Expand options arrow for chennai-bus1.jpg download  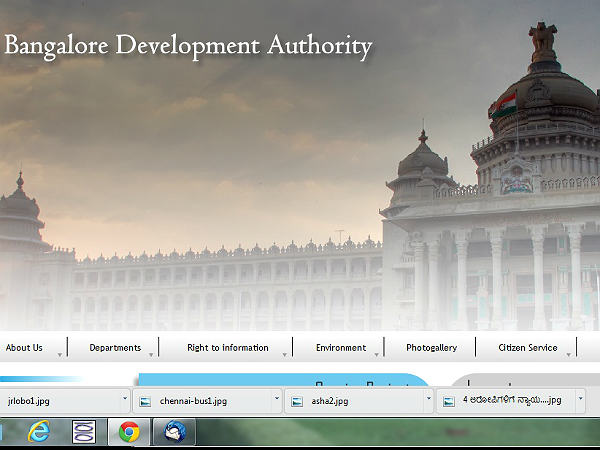(x=276, y=400)
